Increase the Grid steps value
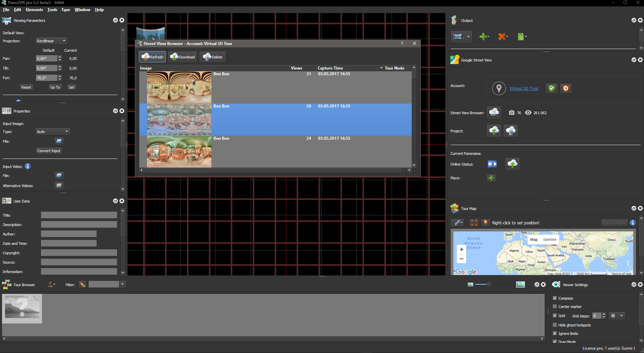Image resolution: width=644 pixels, height=353 pixels. [x=604, y=314]
